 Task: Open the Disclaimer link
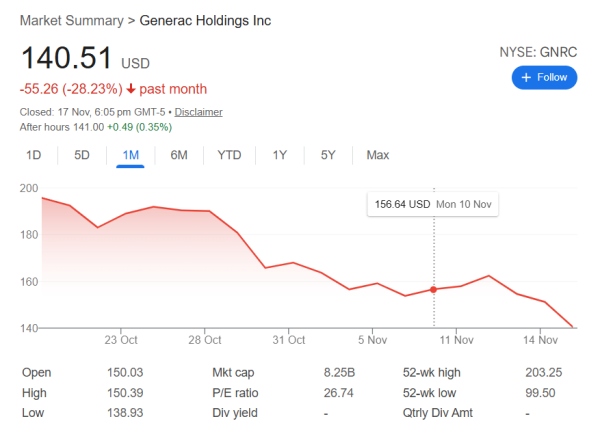[x=198, y=112]
